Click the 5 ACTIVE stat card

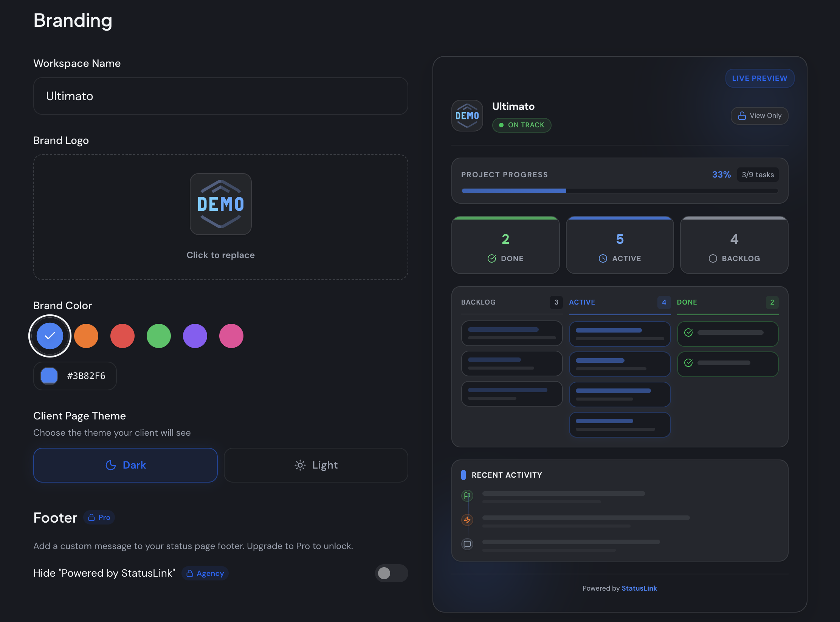click(x=620, y=245)
